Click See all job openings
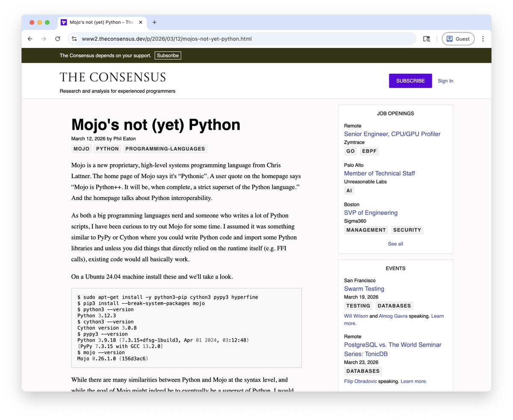This screenshot has height=420, width=513. point(395,244)
